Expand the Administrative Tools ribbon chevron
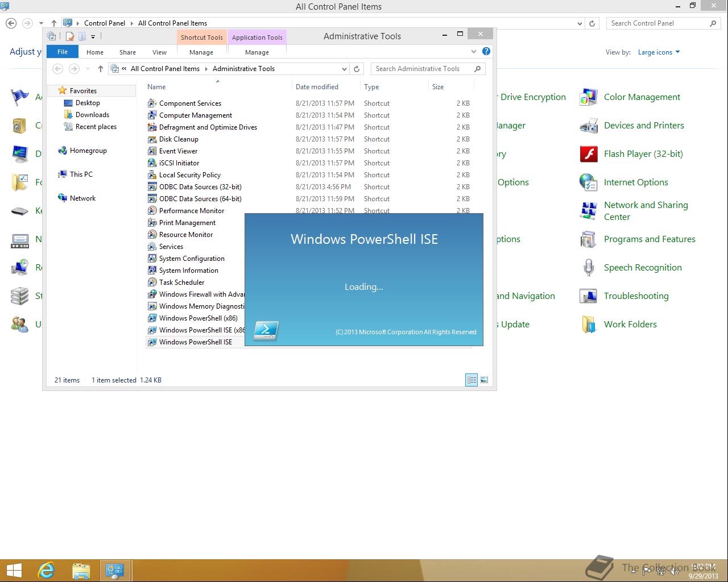The image size is (728, 582). click(x=474, y=52)
